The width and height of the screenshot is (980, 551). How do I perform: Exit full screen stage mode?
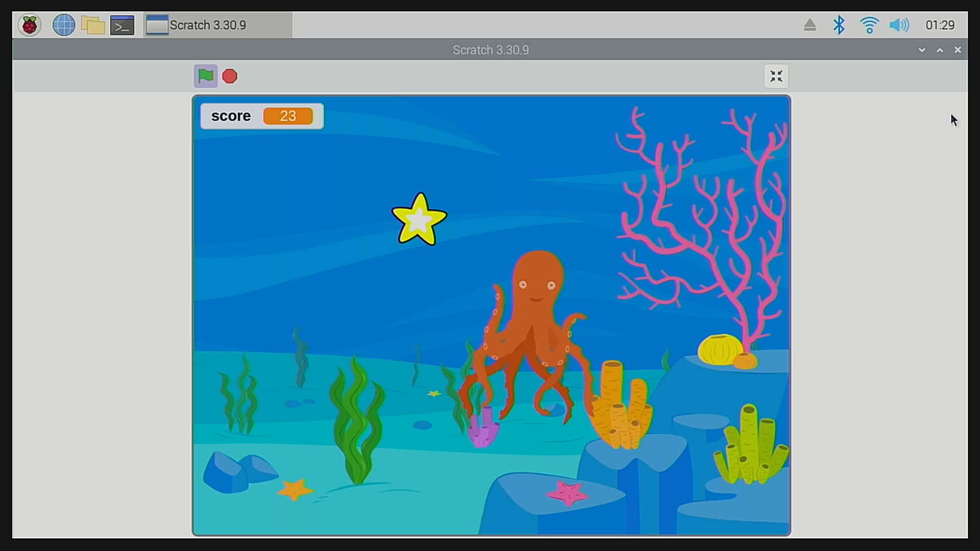pyautogui.click(x=776, y=76)
